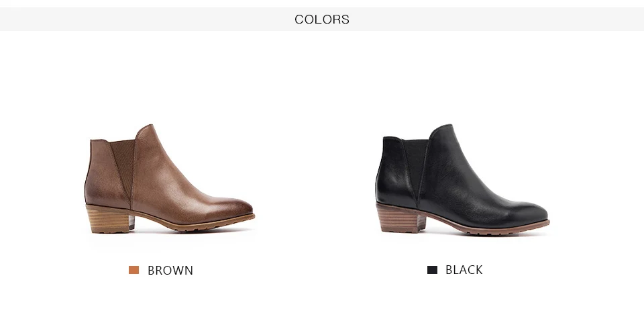
Task: Click the BLACK color label
Action: tap(464, 269)
